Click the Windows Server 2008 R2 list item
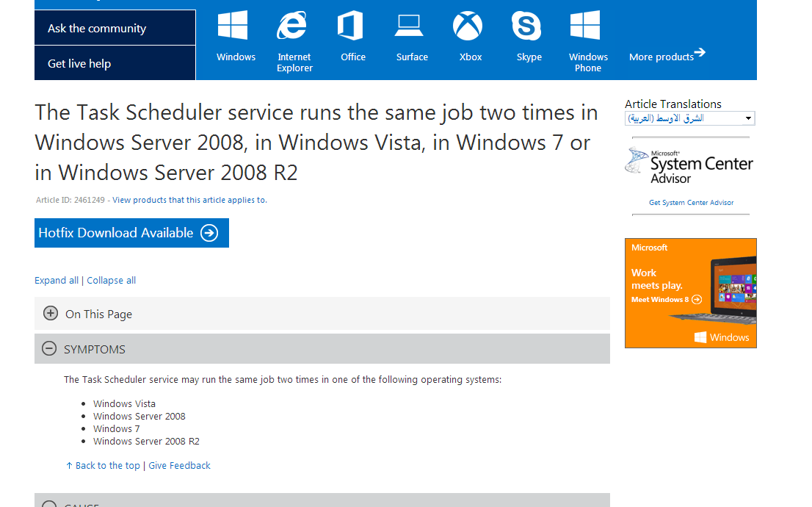Image resolution: width=812 pixels, height=507 pixels. pyautogui.click(x=146, y=441)
